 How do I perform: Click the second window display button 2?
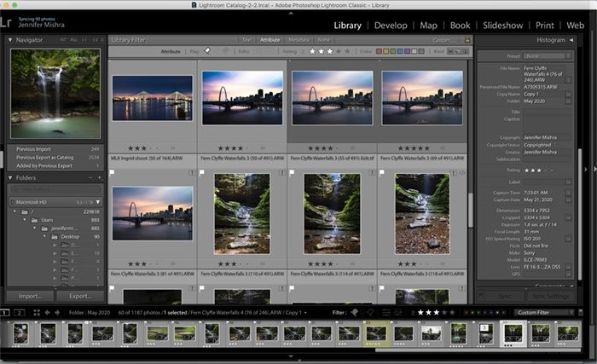pyautogui.click(x=20, y=313)
